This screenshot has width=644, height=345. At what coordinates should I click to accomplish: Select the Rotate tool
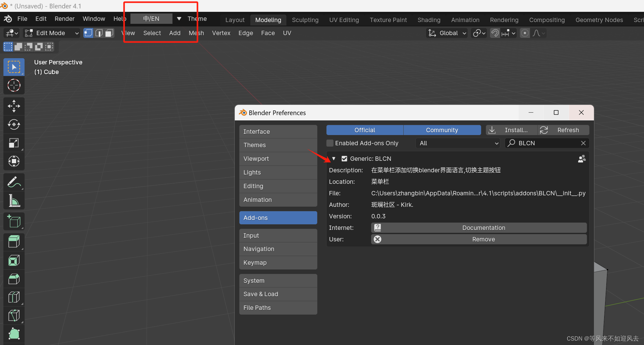tap(14, 124)
